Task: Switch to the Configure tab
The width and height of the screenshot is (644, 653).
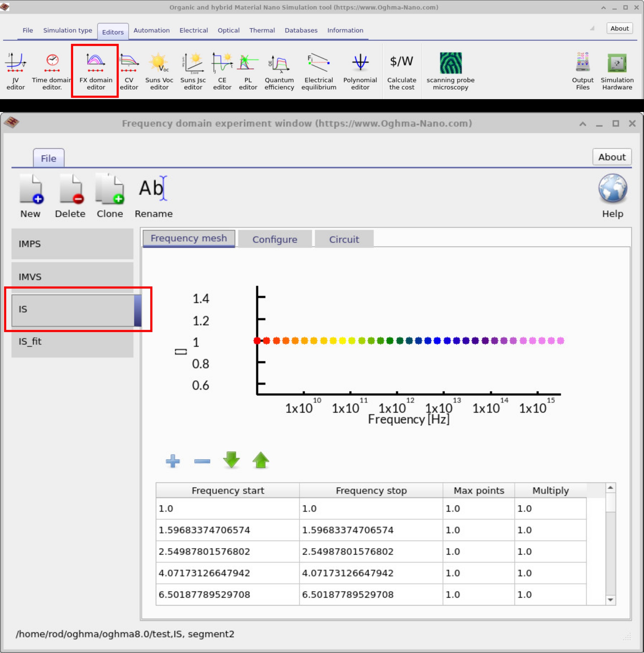Action: [x=274, y=239]
